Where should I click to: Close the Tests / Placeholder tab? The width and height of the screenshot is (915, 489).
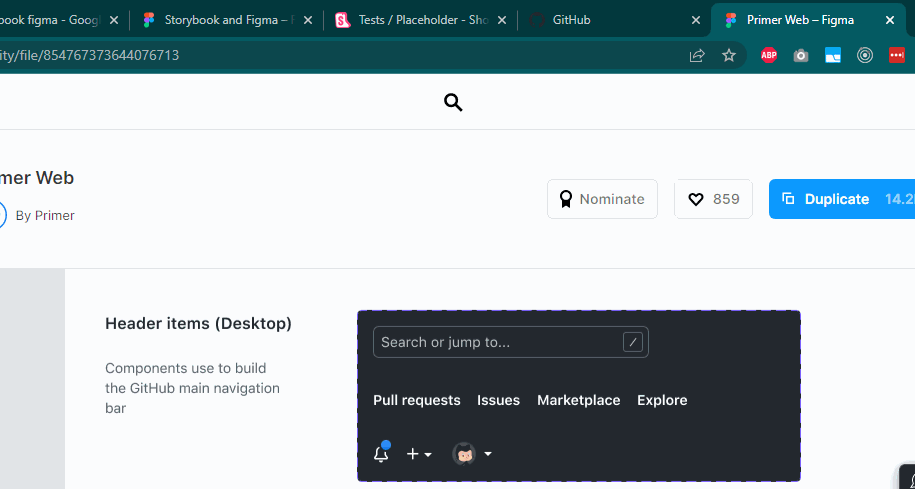click(x=502, y=20)
